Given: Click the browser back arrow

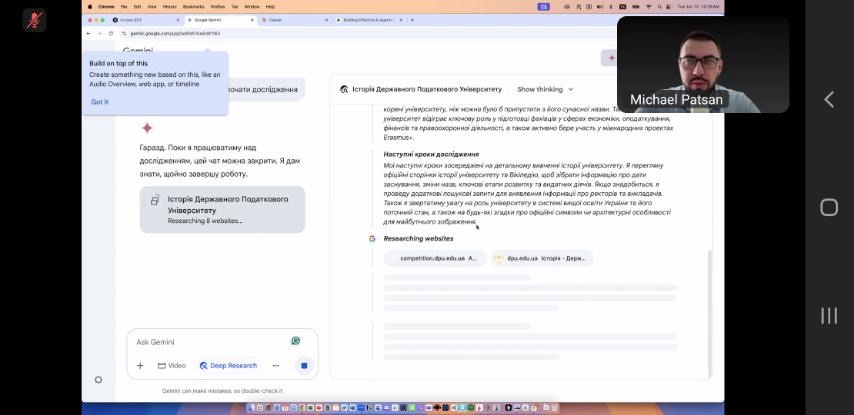Looking at the screenshot, I should [x=88, y=33].
